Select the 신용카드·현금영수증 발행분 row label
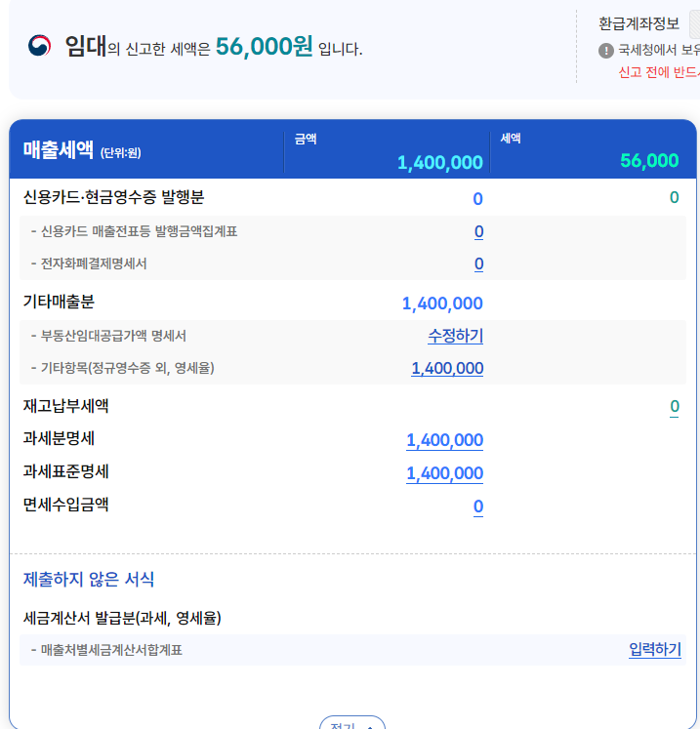This screenshot has height=729, width=700. click(x=113, y=197)
